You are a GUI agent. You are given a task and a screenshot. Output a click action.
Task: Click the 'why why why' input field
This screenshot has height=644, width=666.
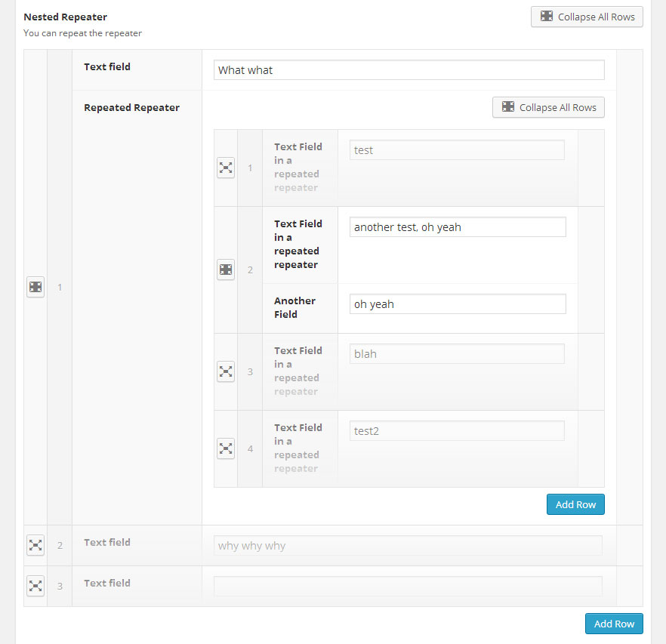(408, 545)
